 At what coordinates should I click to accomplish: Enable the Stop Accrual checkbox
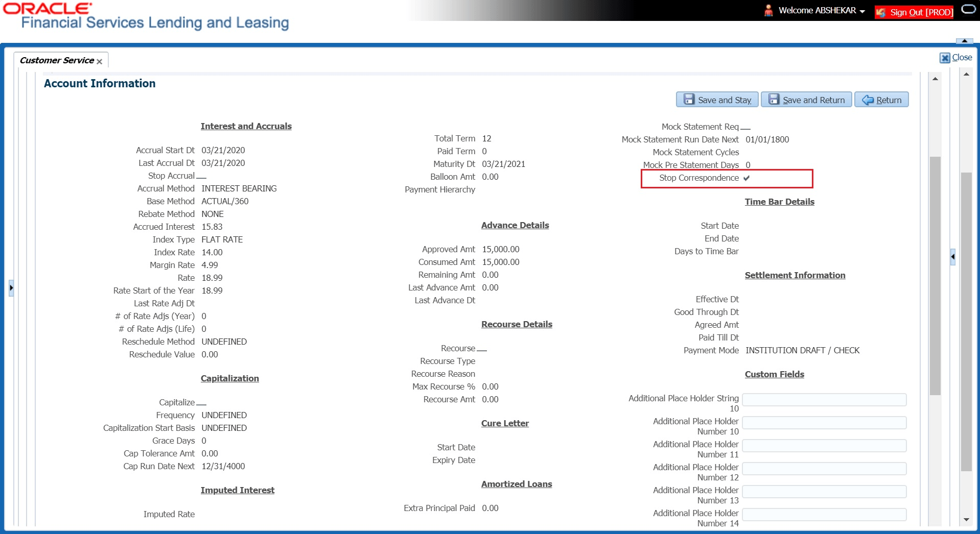coord(201,177)
